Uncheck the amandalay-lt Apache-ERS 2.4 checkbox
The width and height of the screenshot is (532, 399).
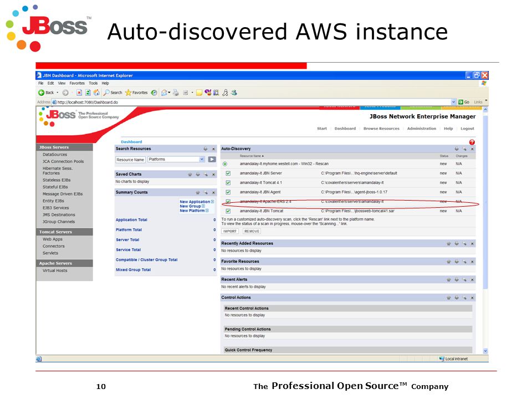[228, 202]
